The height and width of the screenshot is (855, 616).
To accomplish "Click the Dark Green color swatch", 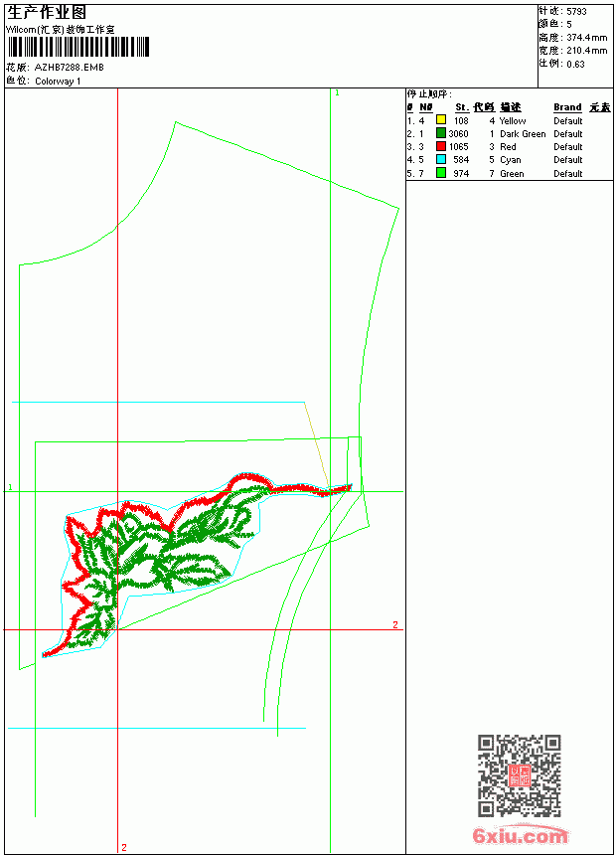I will tap(441, 133).
